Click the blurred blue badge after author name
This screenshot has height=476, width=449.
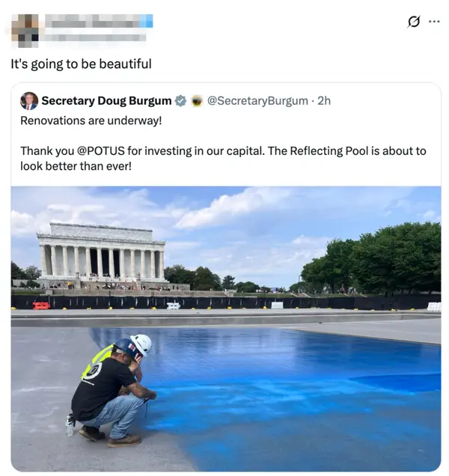click(147, 21)
